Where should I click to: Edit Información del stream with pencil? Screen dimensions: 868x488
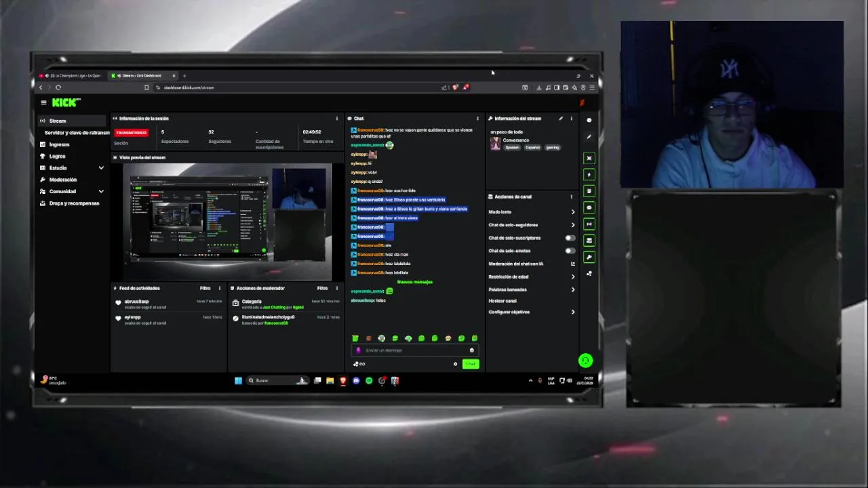click(560, 119)
